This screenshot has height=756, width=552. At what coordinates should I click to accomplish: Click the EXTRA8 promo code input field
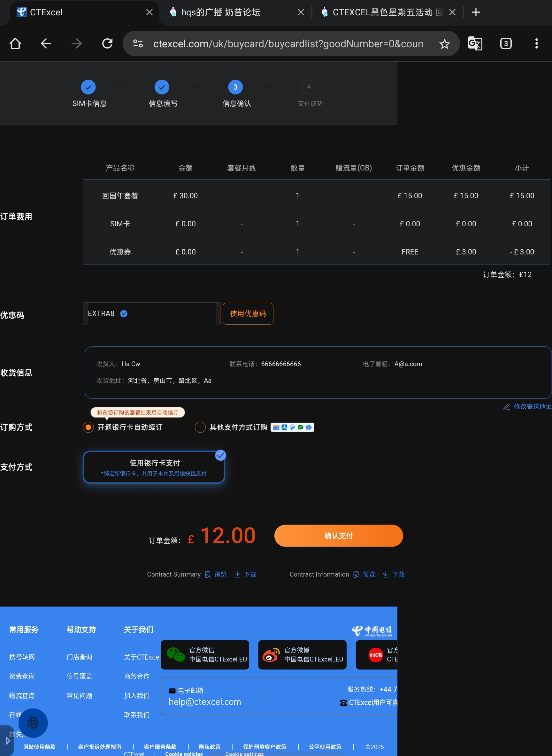[151, 314]
